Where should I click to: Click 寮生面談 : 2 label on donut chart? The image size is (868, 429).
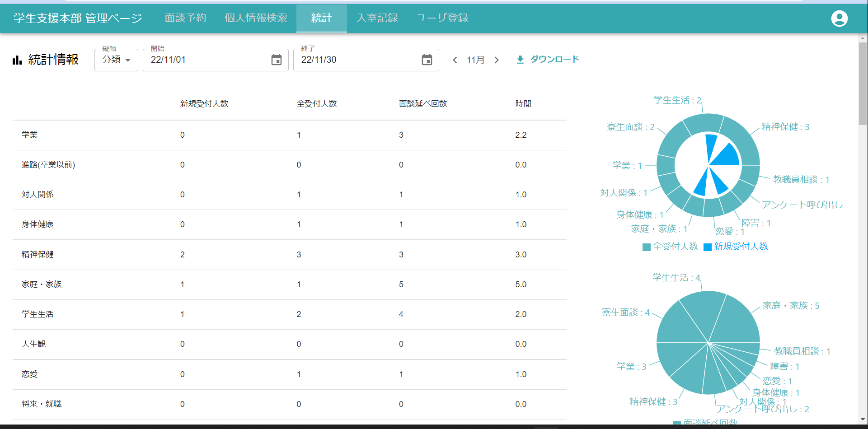click(x=630, y=127)
